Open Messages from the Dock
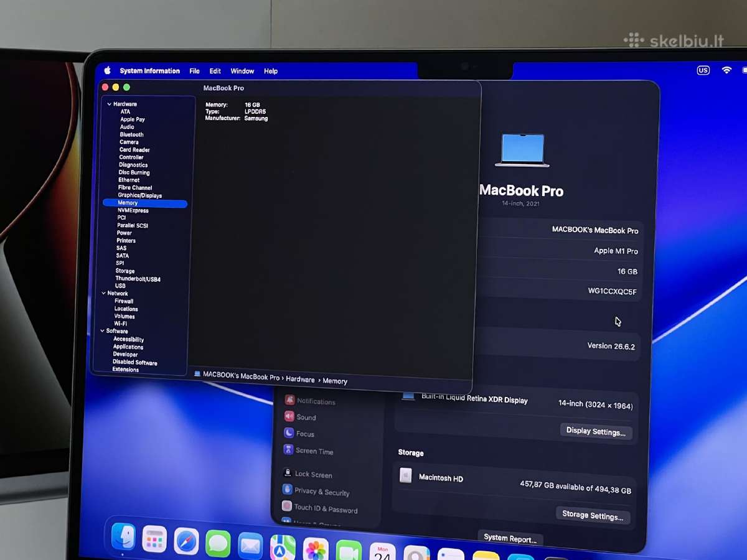This screenshot has width=747, height=560. tap(218, 544)
